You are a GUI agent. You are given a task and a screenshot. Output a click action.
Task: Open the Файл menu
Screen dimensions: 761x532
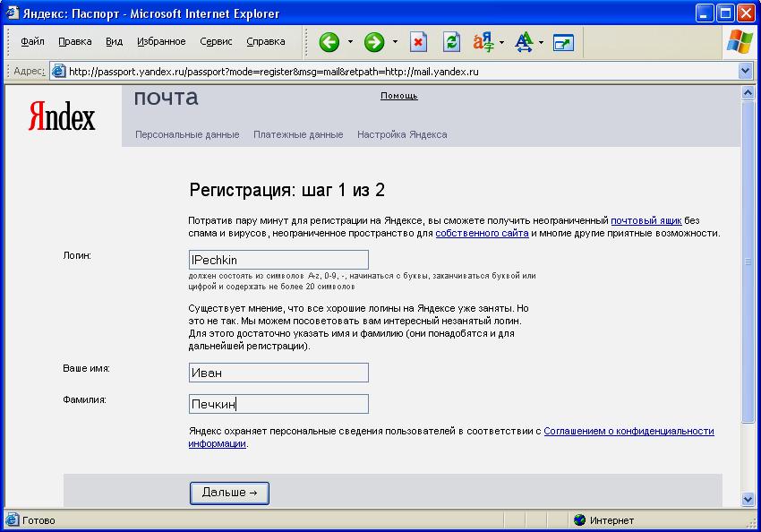pyautogui.click(x=32, y=42)
